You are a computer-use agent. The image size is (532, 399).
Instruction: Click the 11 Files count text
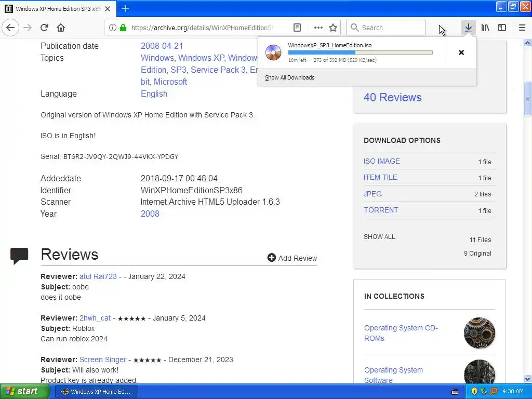click(480, 240)
